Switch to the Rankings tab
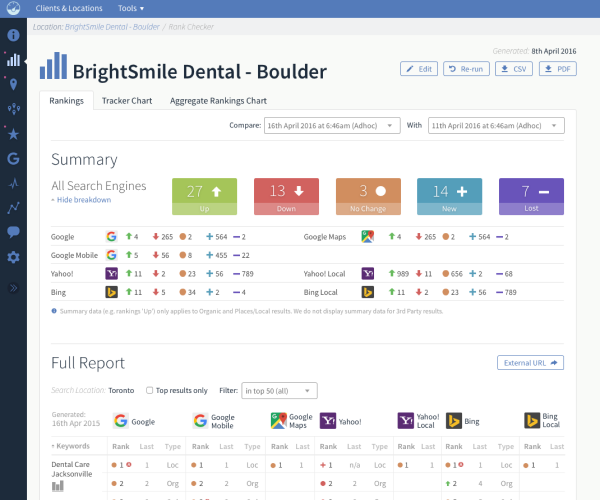Screen dimensions: 600x500 (67, 101)
